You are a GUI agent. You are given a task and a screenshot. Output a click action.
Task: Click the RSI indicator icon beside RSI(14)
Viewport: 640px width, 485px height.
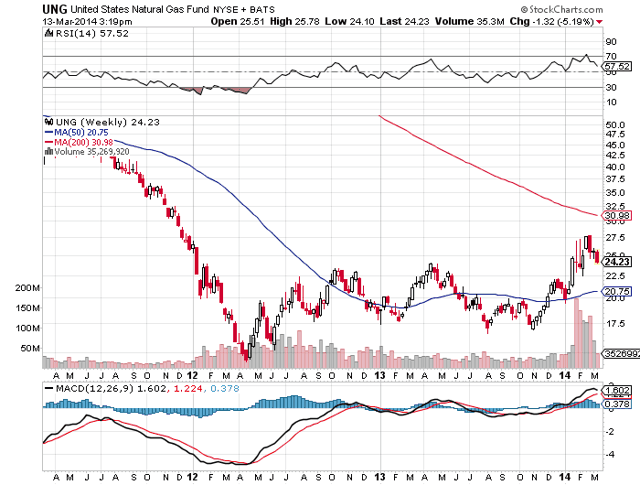(x=49, y=33)
